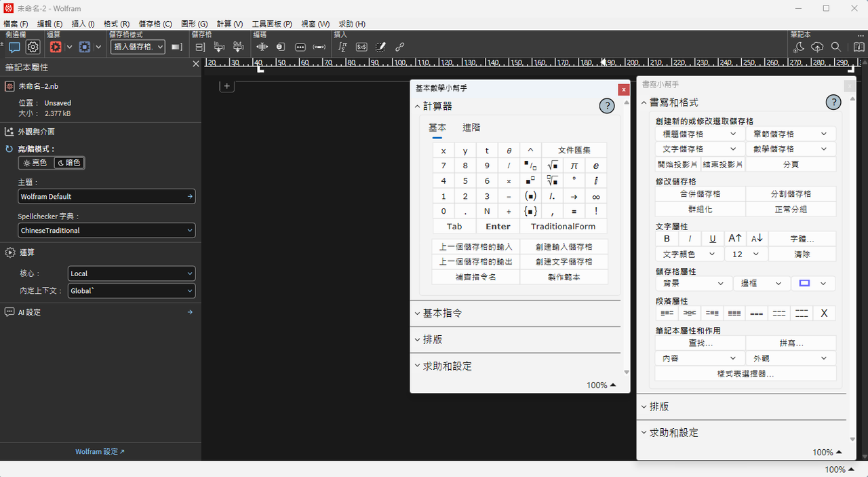Screen dimensions: 868x477
Task: Toggle bold B text formatting
Action: [667, 238]
